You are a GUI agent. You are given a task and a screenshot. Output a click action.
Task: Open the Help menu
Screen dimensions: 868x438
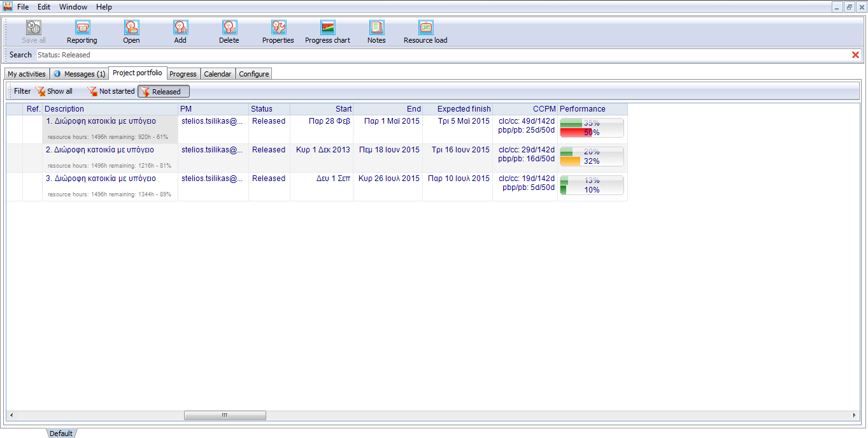point(104,7)
